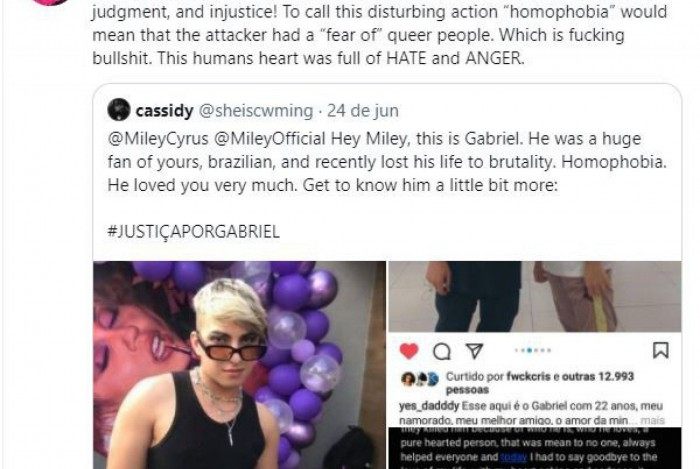Click the liker avatars beside Curtido por
Screen dimensions: 700x469
coord(420,379)
